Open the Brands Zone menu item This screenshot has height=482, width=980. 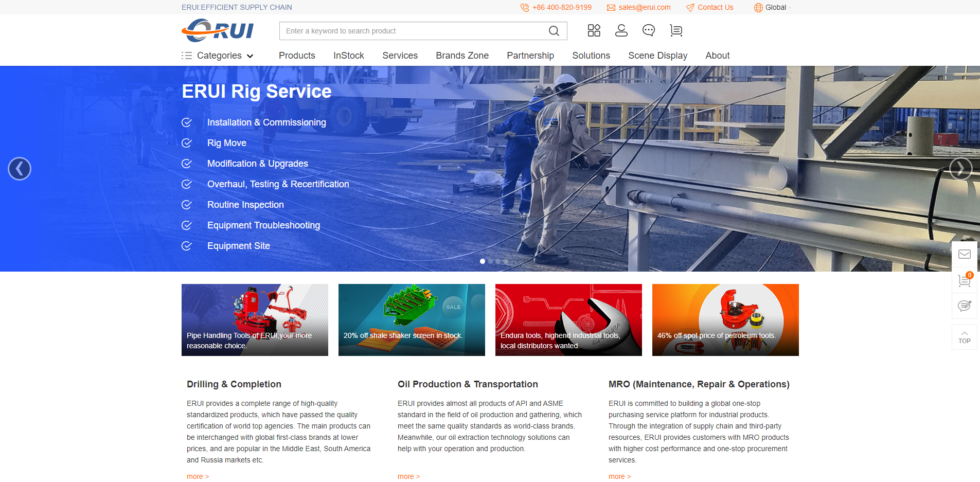(462, 56)
